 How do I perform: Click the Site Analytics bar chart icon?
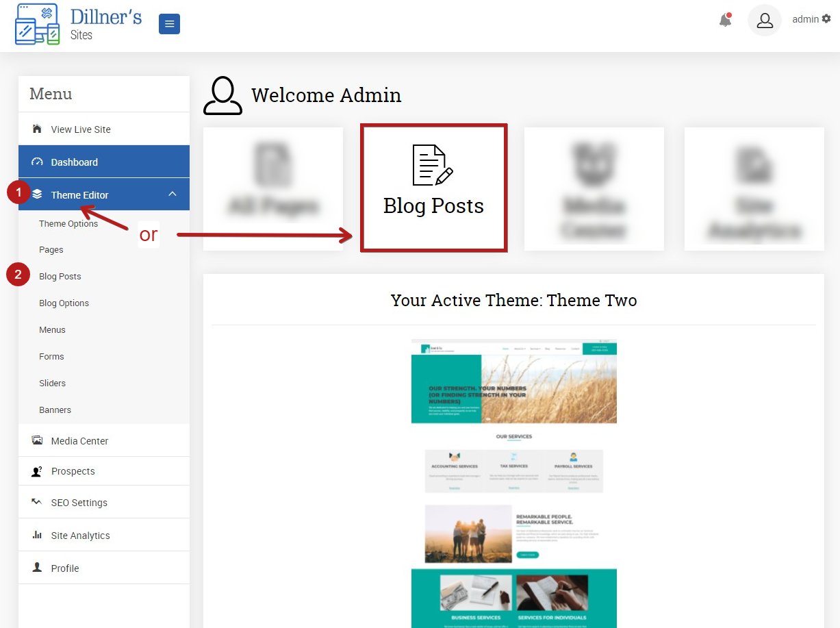pyautogui.click(x=37, y=535)
